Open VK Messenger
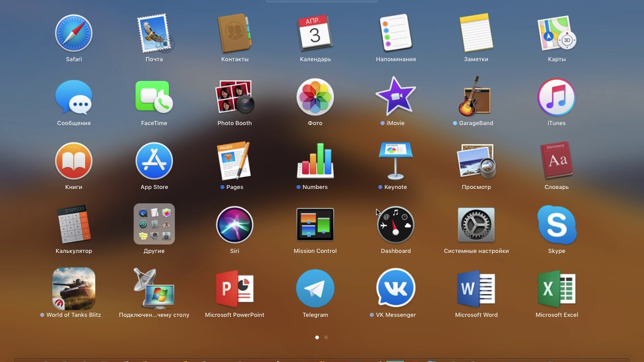644x362 pixels. pyautogui.click(x=396, y=289)
